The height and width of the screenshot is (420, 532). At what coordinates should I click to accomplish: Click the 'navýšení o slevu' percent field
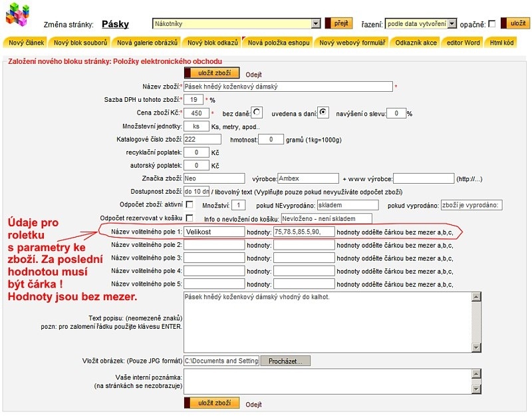(x=396, y=113)
